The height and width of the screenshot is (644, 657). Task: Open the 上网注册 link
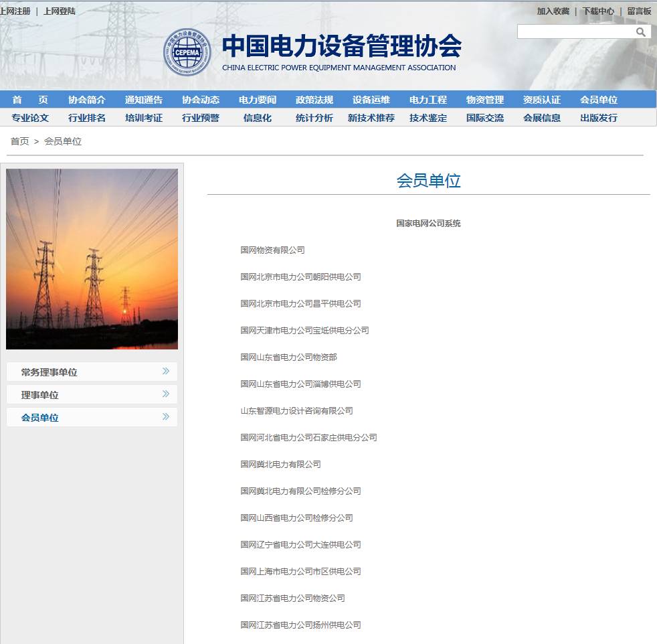tap(15, 11)
